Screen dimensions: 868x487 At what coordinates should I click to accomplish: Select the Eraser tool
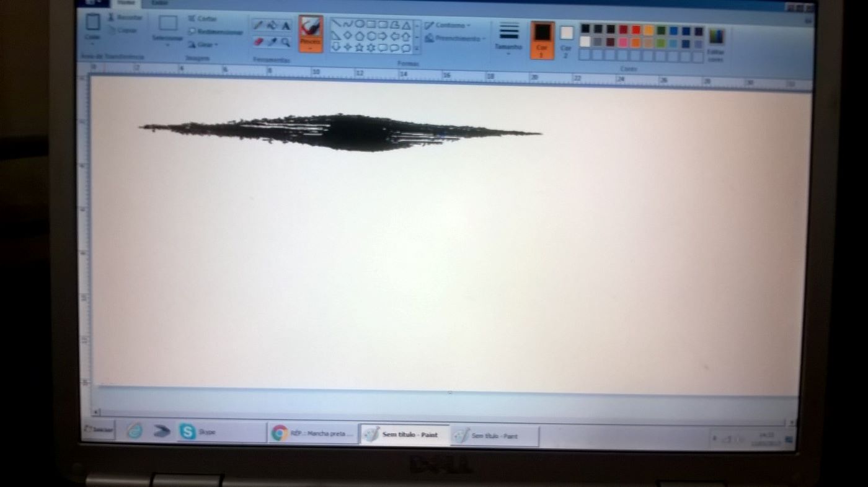[x=259, y=42]
